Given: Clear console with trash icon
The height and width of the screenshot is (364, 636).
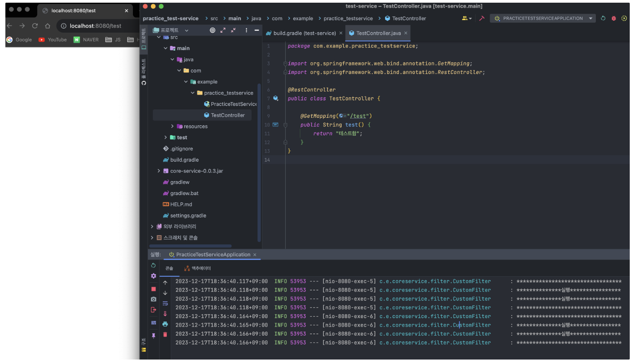Looking at the screenshot, I should (165, 334).
